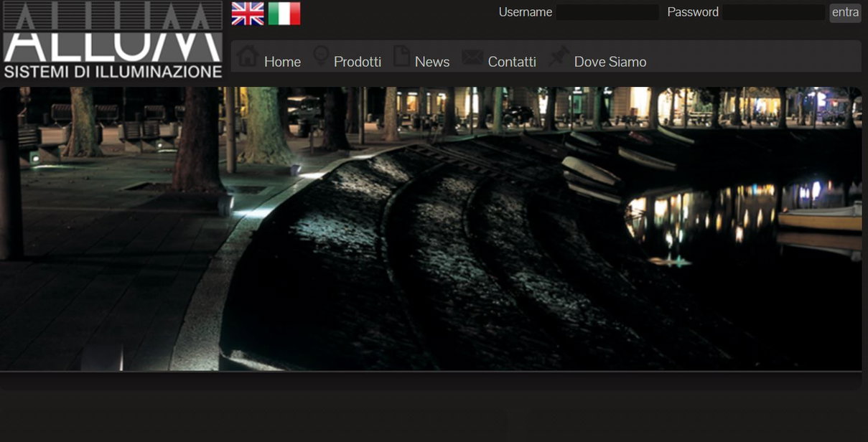This screenshot has height=442, width=868.
Task: Focus the Password input field
Action: point(774,12)
